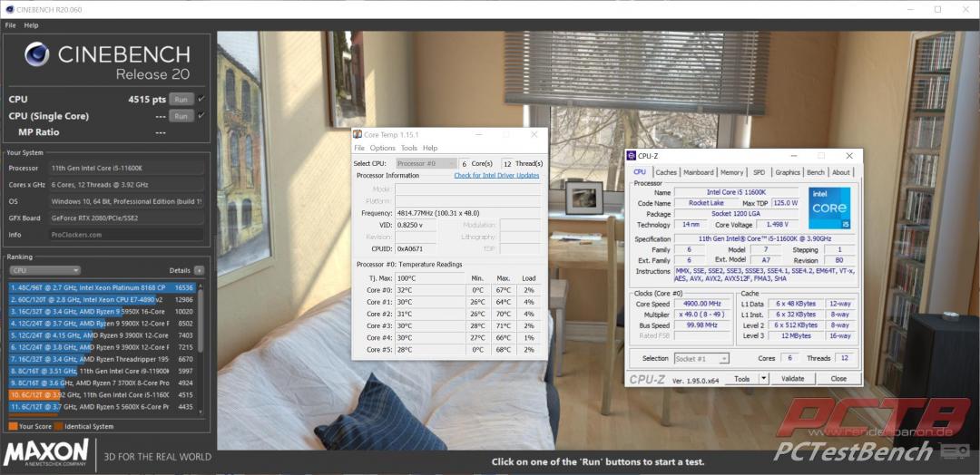Select ranking entry 4.15 GHz Ryzen 9 3900X
The image size is (980, 475).
click(x=103, y=335)
